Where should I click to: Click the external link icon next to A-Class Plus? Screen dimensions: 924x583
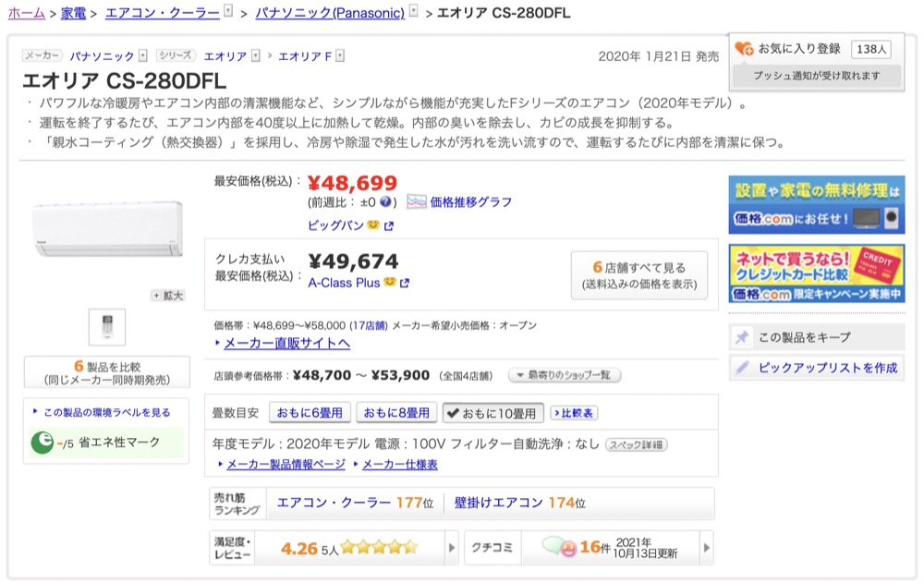click(405, 284)
